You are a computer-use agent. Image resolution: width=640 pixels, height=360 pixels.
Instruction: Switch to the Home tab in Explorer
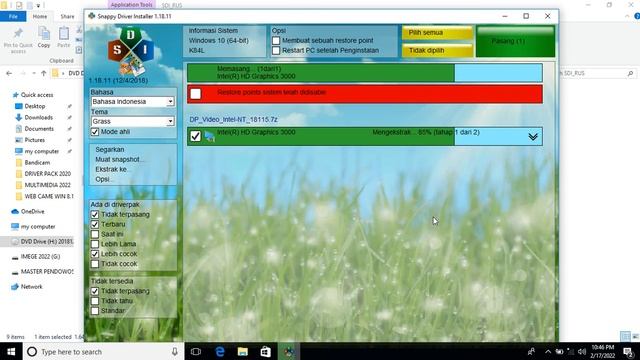(40, 16)
